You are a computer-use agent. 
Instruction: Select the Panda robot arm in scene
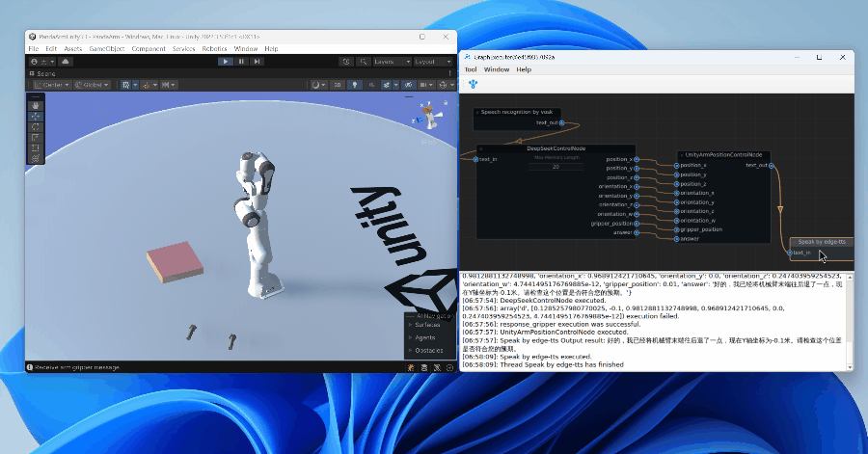256,224
